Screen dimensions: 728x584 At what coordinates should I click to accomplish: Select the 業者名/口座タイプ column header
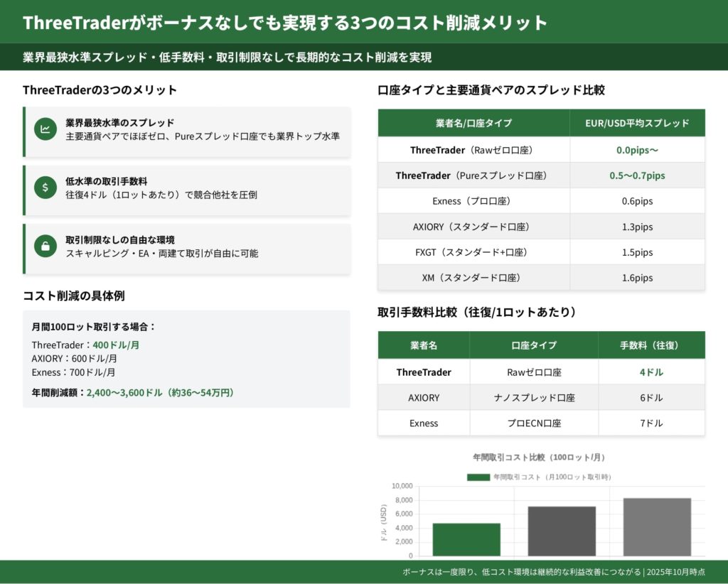coord(473,123)
